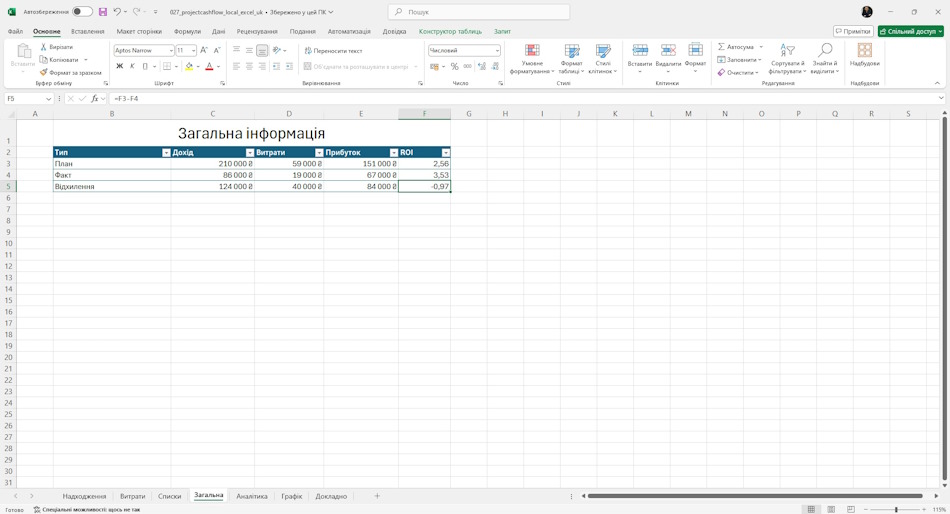950x514 pixels.
Task: Click the Increase Indent icon
Action: pyautogui.click(x=290, y=67)
